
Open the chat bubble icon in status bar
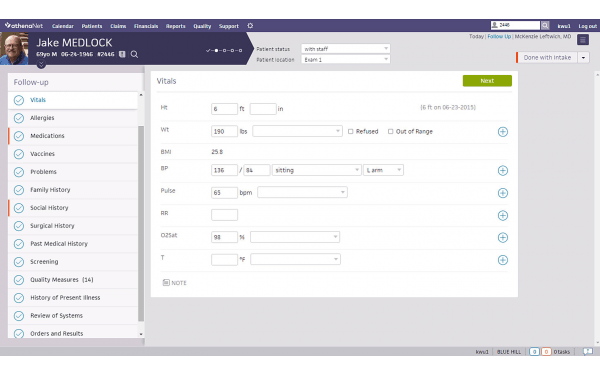tap(587, 351)
